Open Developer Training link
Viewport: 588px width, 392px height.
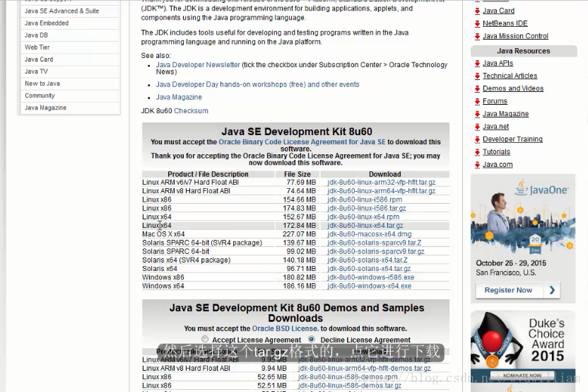512,139
